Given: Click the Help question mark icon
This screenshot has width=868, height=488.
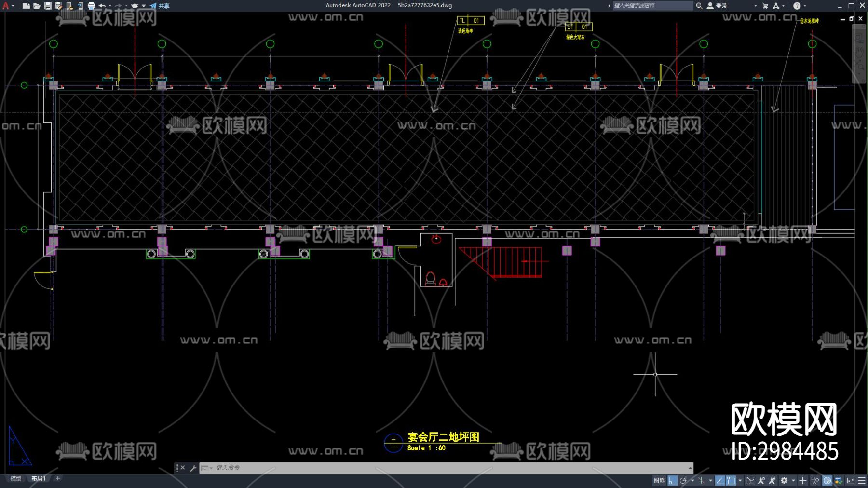Looking at the screenshot, I should pos(797,6).
